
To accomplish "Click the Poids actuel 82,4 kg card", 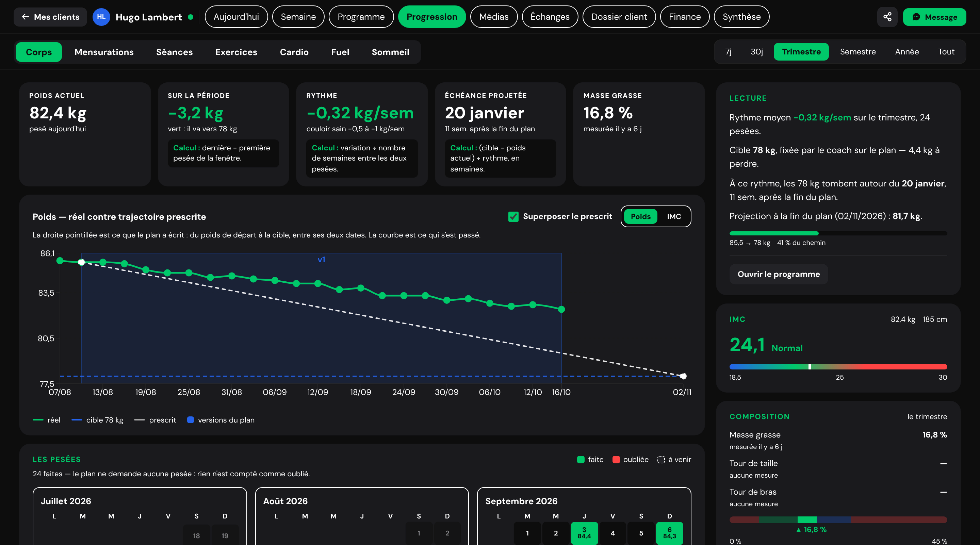I will [85, 134].
